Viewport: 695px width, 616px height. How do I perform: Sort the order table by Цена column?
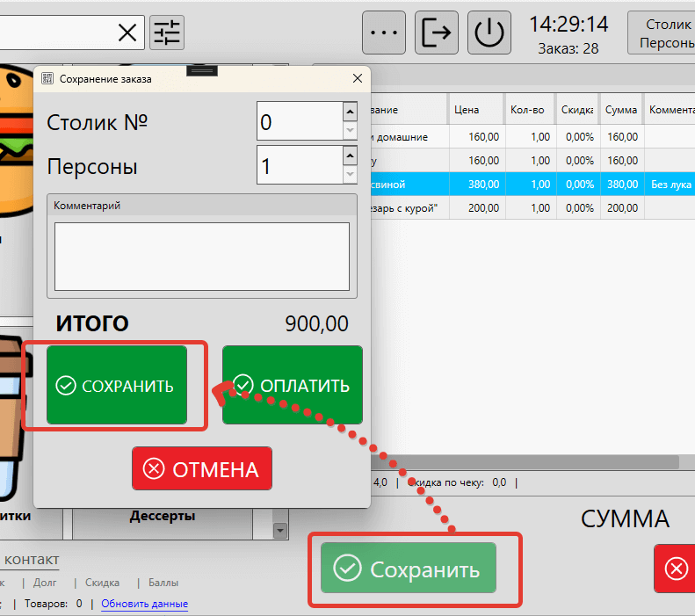pyautogui.click(x=474, y=111)
